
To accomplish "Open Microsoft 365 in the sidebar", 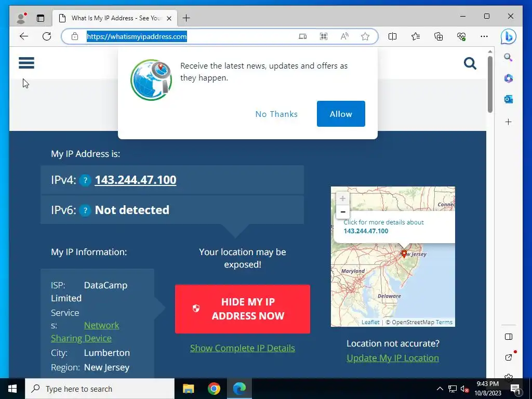I will (508, 78).
